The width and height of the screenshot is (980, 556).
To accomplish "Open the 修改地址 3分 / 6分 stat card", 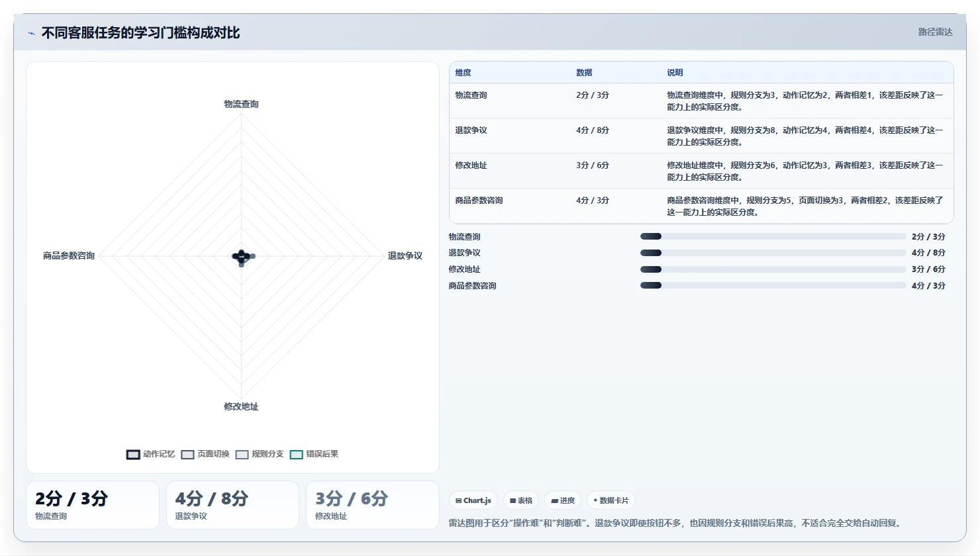I will pyautogui.click(x=373, y=505).
